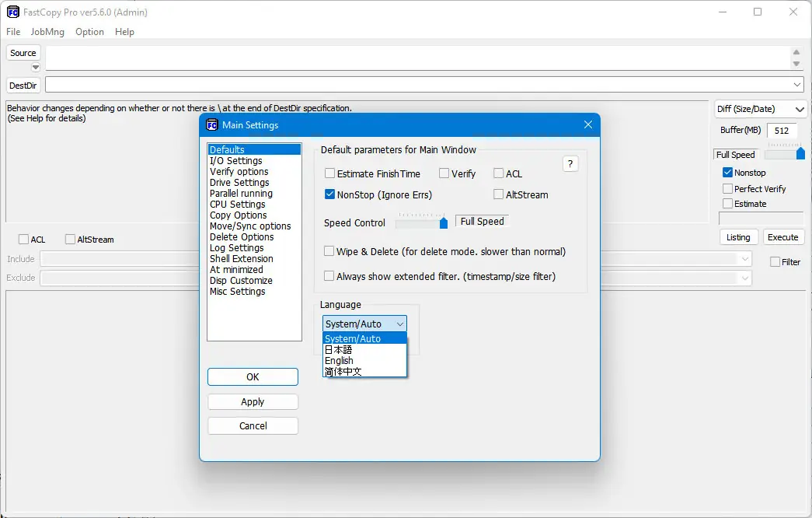Click Cancel in Main Settings

253,425
